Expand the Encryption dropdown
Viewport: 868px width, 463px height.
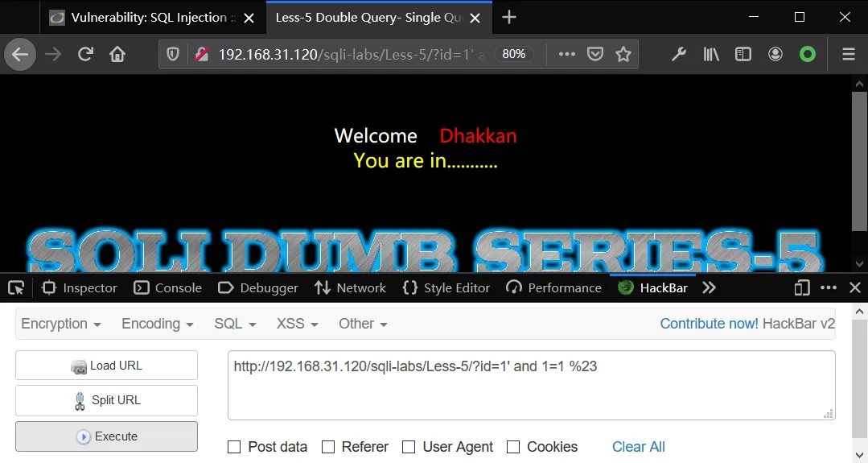[61, 324]
